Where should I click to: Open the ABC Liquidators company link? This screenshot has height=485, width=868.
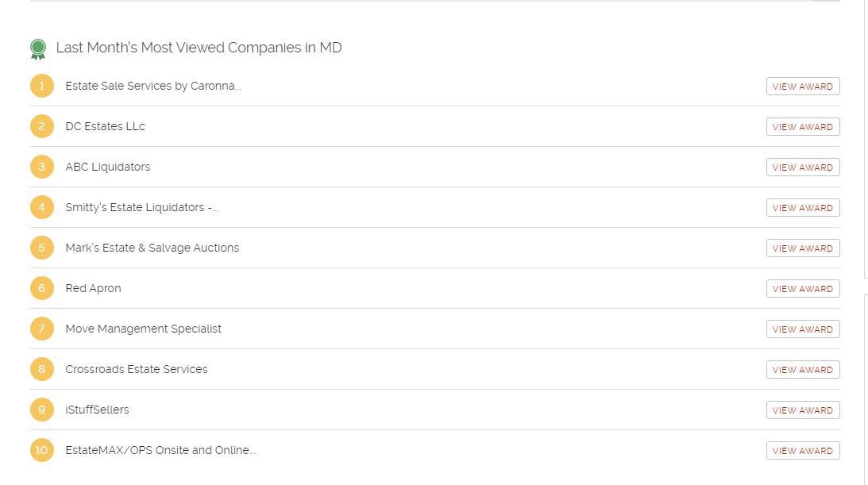click(107, 167)
